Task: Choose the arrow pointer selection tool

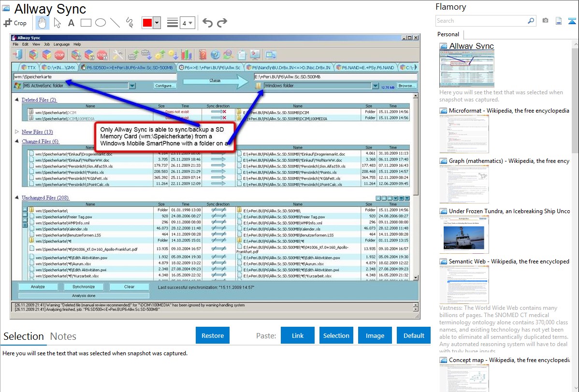Action: pos(57,23)
